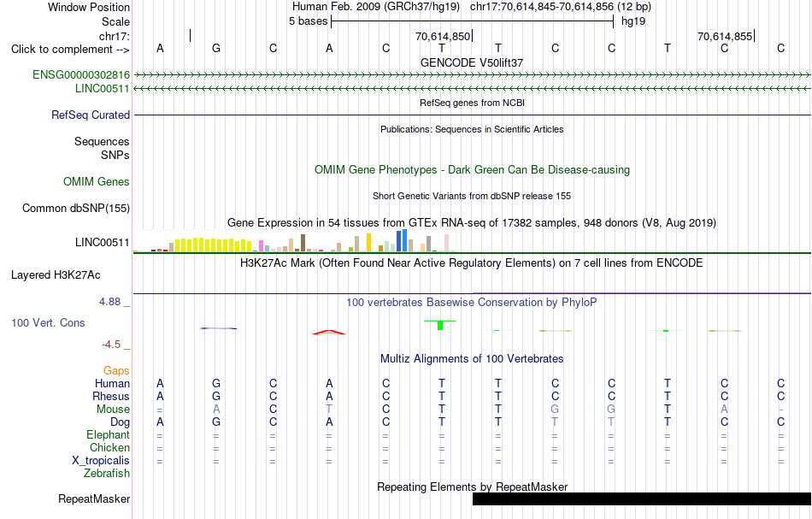Click the GENCODE V50lift37 track title
The width and height of the screenshot is (812, 519).
472,62
